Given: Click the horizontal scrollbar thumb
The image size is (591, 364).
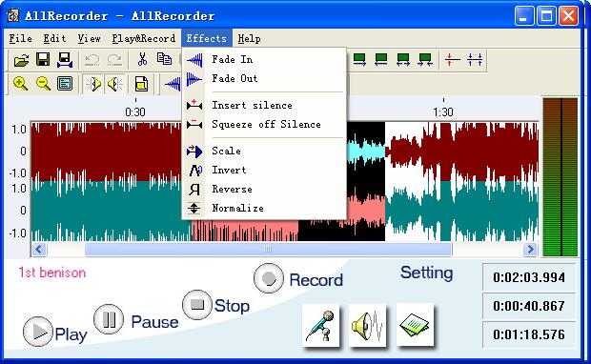Looking at the screenshot, I should click(268, 249).
